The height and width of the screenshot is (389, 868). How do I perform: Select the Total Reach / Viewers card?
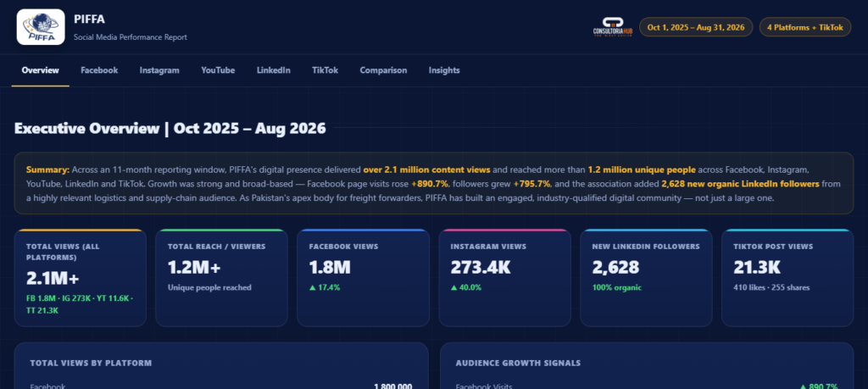(x=221, y=278)
